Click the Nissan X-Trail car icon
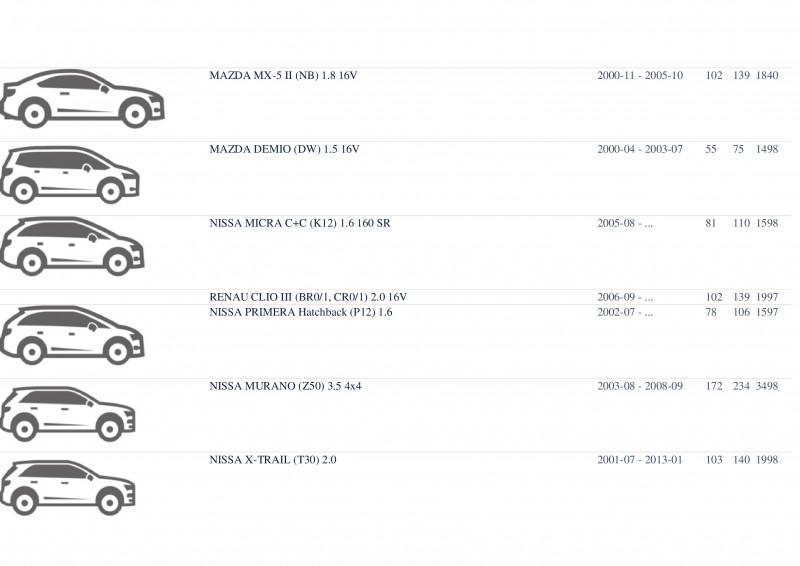800x566 pixels. point(67,487)
